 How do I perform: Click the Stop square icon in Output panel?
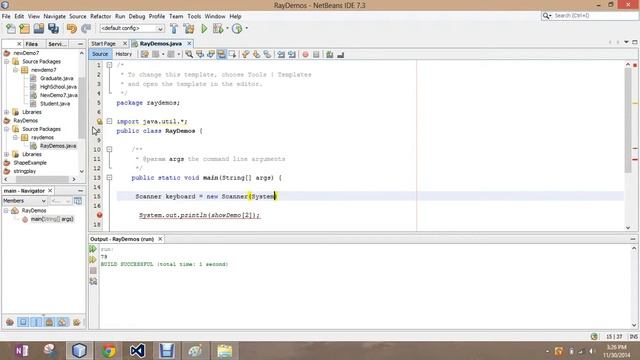pos(93,270)
